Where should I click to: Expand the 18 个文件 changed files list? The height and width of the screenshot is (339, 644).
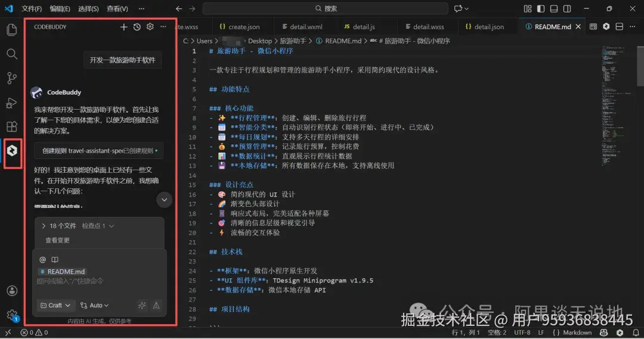click(x=58, y=226)
